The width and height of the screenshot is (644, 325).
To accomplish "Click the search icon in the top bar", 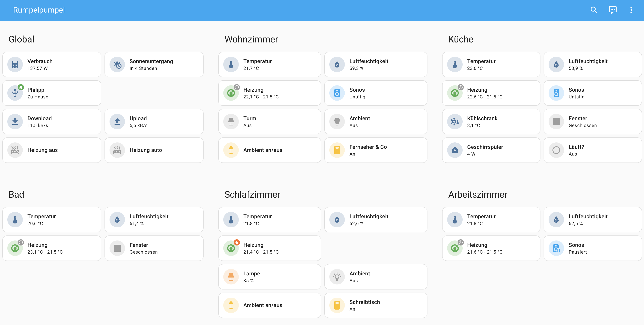I will click(594, 10).
